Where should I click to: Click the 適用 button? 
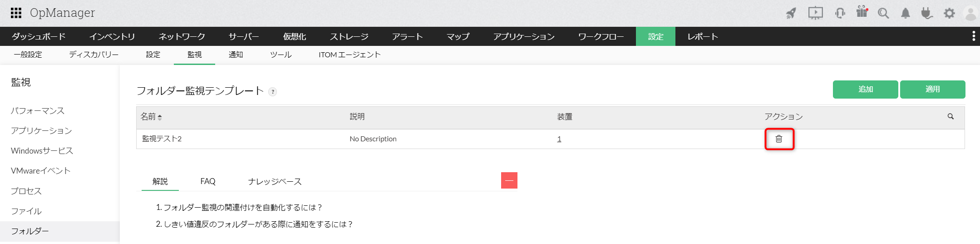pyautogui.click(x=932, y=90)
